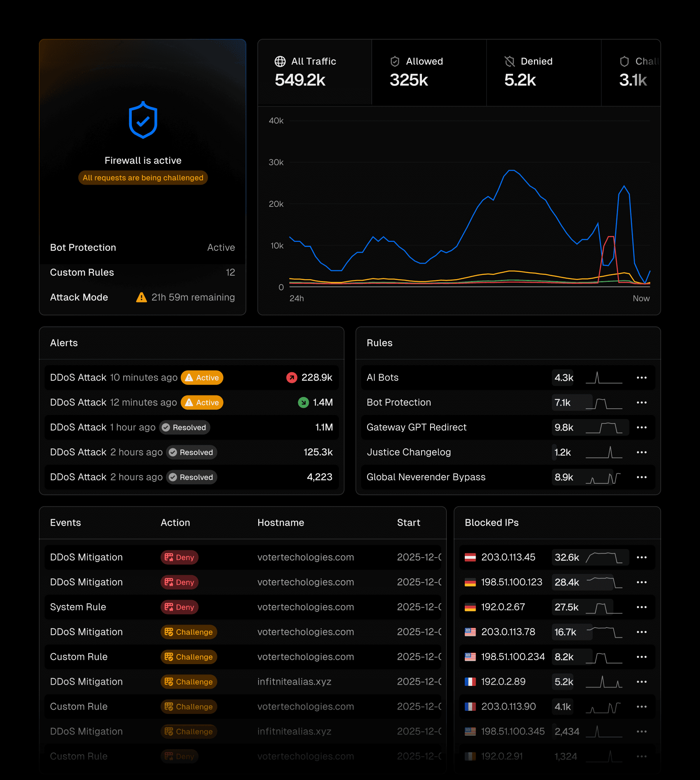The image size is (700, 780).
Task: Click the red upward trend arrow icon
Action: tap(292, 378)
